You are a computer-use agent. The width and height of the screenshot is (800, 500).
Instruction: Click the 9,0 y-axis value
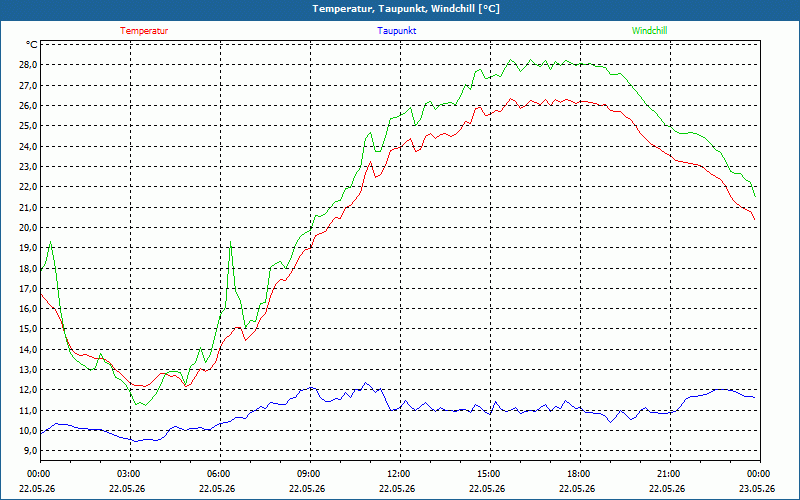pos(31,451)
